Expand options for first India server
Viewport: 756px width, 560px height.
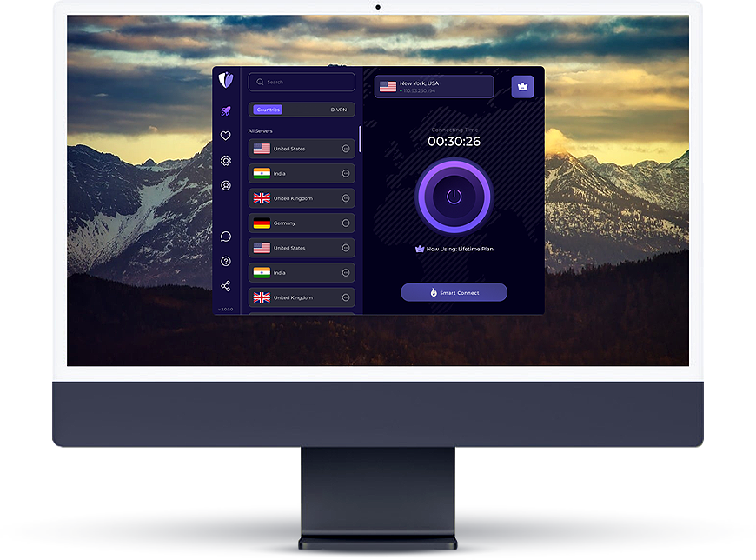click(x=346, y=174)
